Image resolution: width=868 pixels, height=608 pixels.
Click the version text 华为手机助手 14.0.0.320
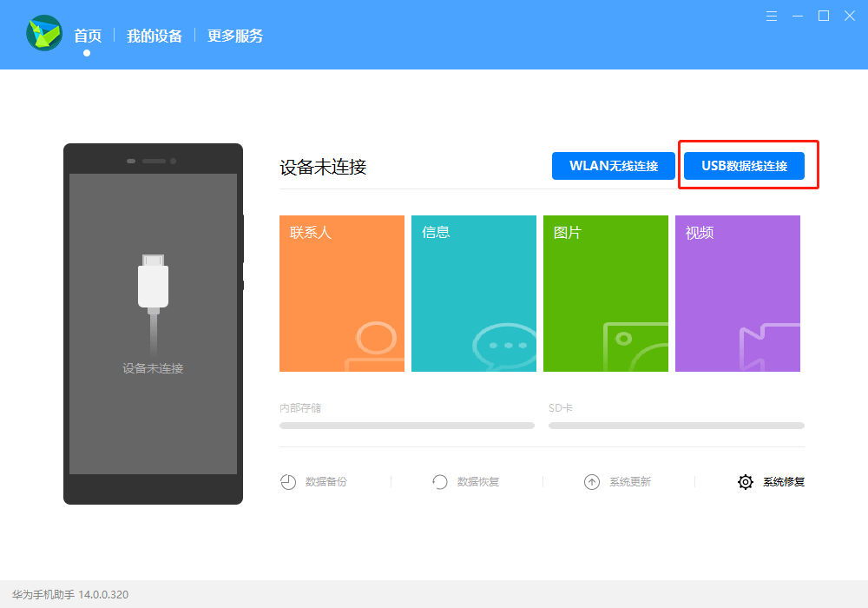point(70,595)
